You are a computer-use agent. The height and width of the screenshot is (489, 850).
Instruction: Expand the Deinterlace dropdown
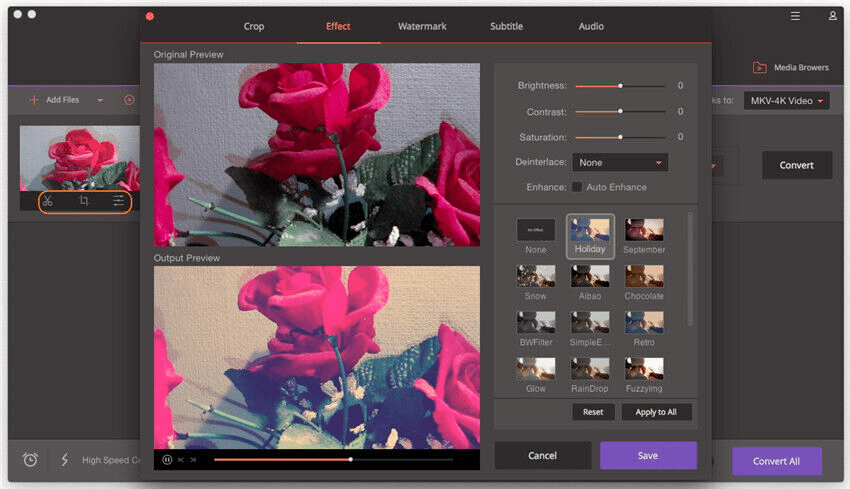621,162
